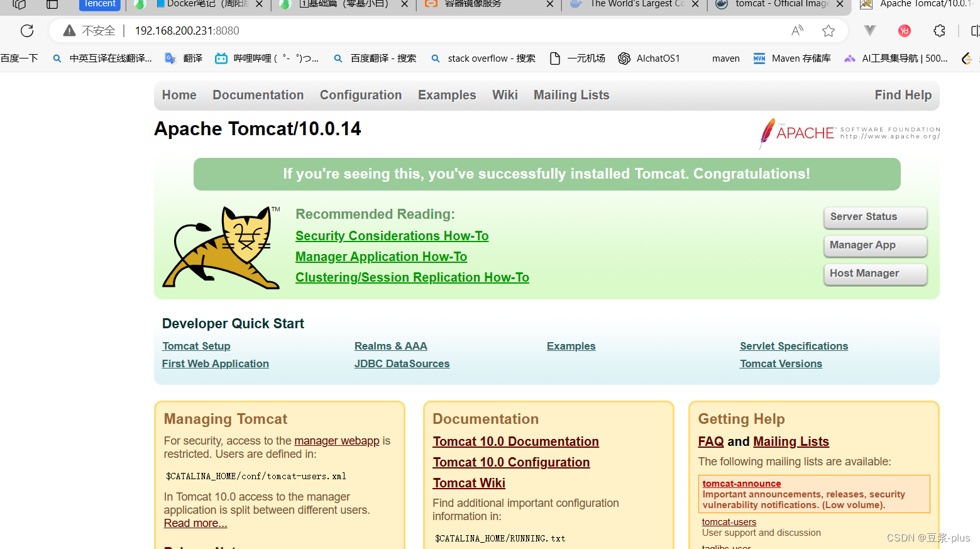This screenshot has height=549, width=980.
Task: Click the Host Manager button
Action: 875,274
